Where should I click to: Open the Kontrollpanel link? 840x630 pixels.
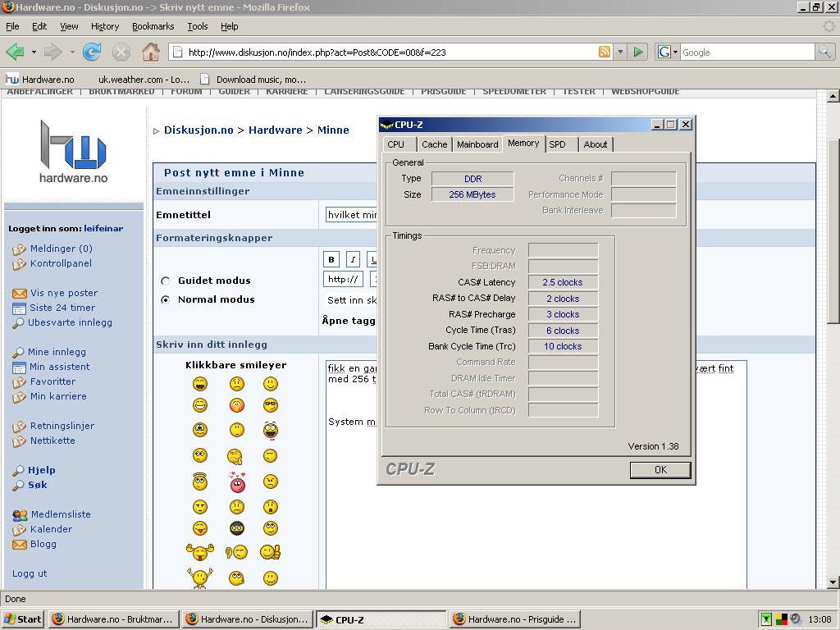[x=61, y=263]
